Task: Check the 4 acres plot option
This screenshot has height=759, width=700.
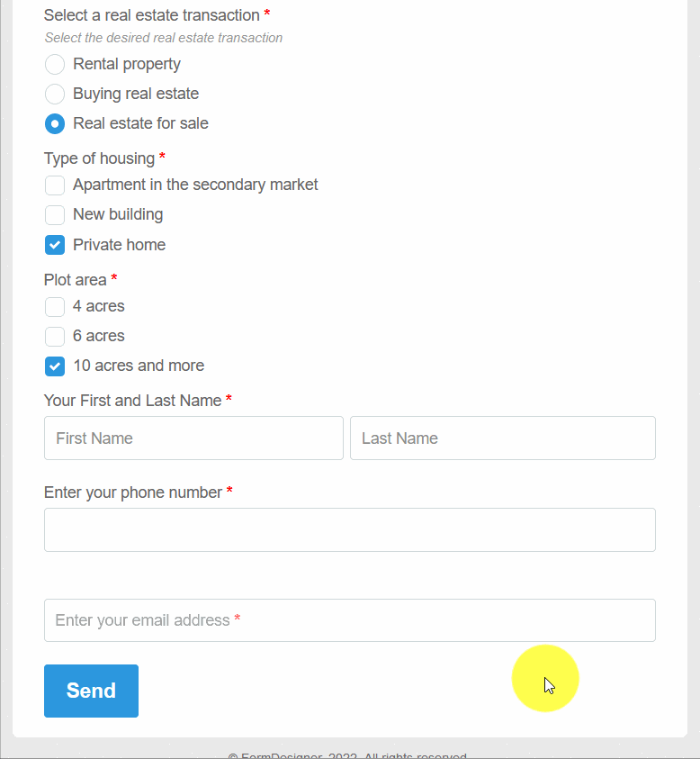Action: tap(55, 307)
